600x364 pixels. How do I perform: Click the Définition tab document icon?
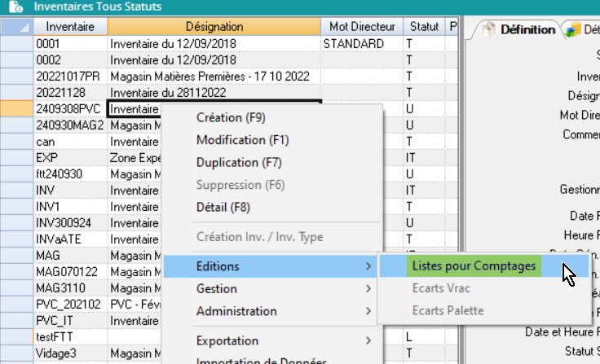487,29
